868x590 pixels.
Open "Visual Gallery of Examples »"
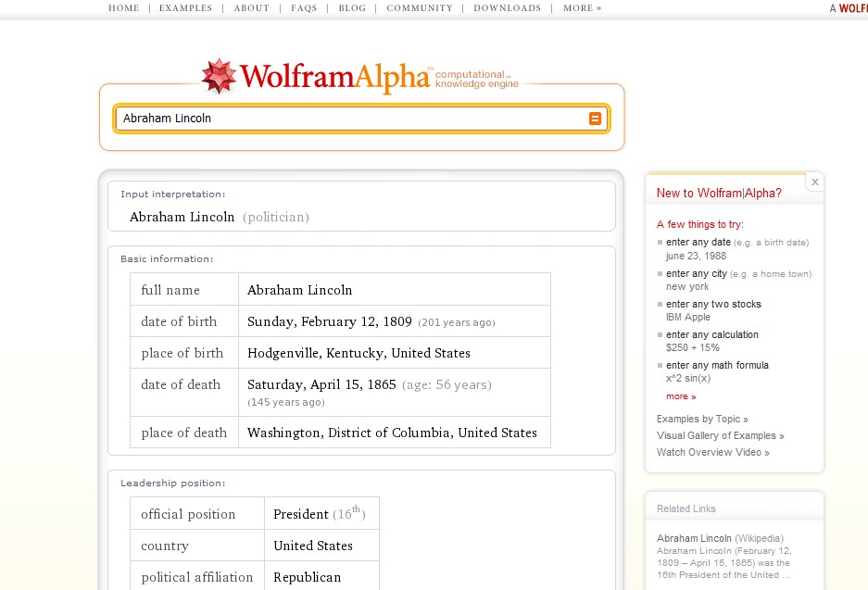(721, 435)
